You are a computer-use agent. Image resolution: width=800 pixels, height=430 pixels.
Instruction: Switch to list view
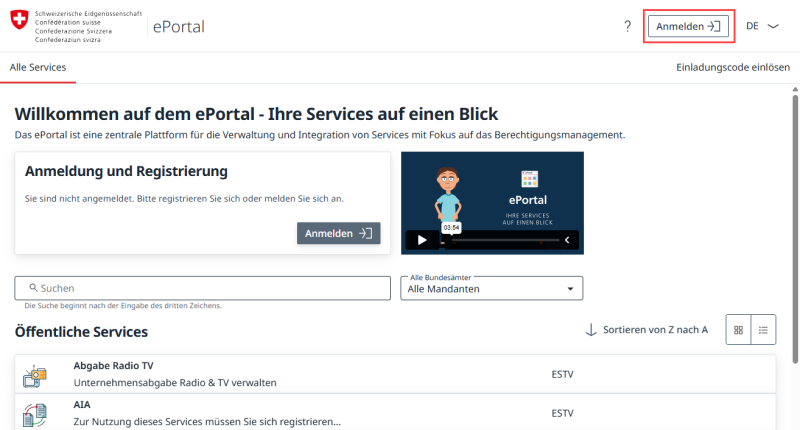pyautogui.click(x=764, y=330)
